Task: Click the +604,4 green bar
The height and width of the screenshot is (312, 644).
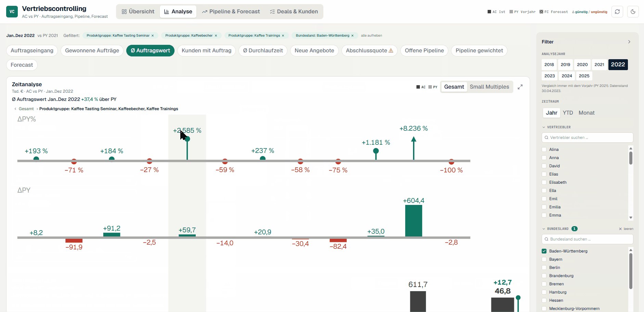Action: click(x=413, y=221)
